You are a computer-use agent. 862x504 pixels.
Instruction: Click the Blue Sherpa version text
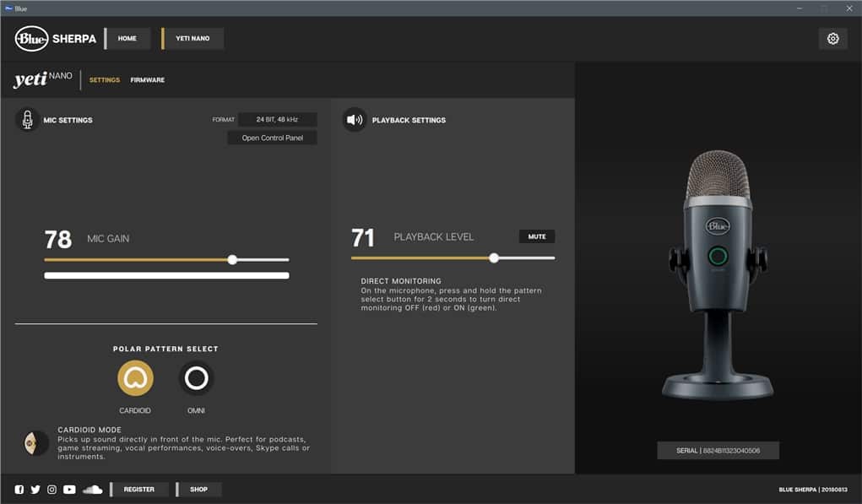click(813, 489)
